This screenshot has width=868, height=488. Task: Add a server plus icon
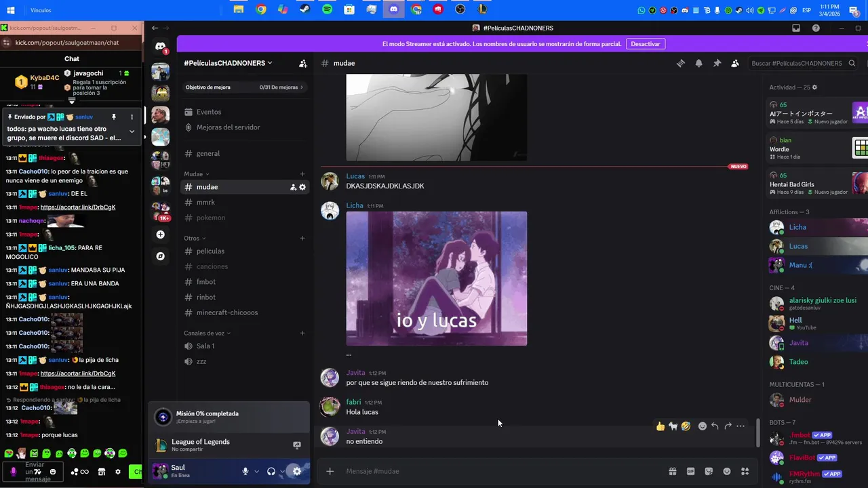pyautogui.click(x=160, y=235)
